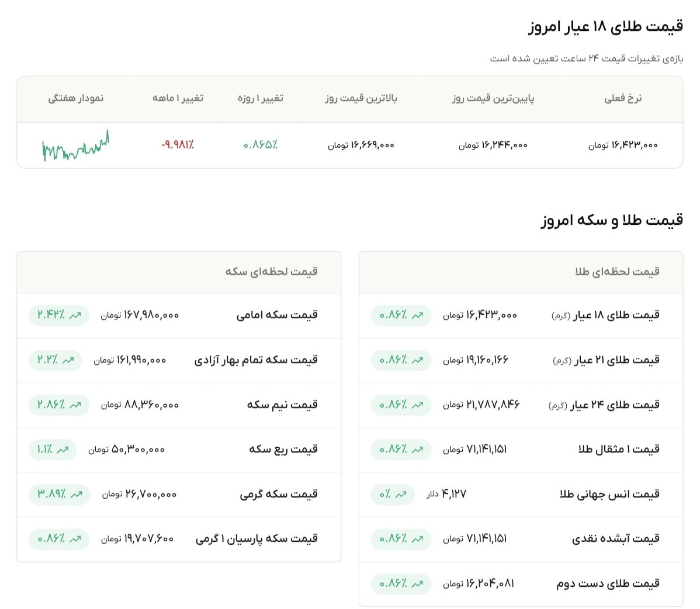
Task: Click the ۲.۴۲٪ change badge
Action: [x=59, y=315]
